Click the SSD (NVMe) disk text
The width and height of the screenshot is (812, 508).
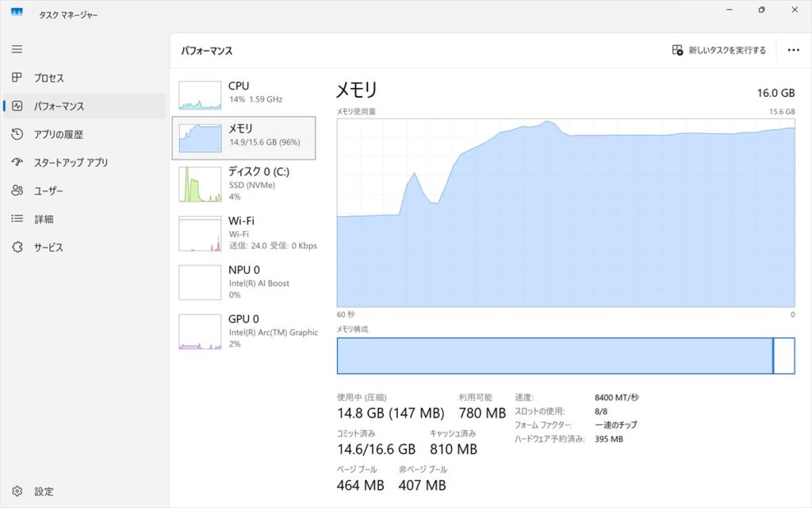(x=251, y=185)
